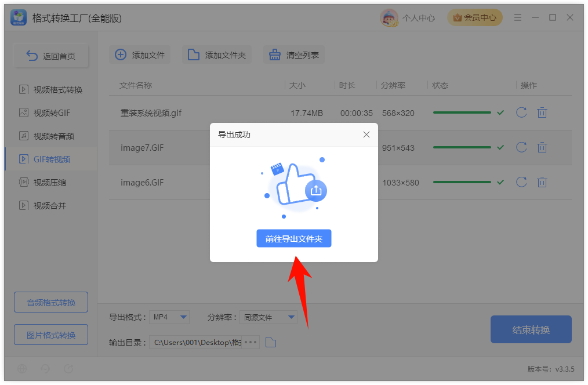This screenshot has height=385, width=588.
Task: Reconvert image7.GIF with refresh icon
Action: coord(521,147)
